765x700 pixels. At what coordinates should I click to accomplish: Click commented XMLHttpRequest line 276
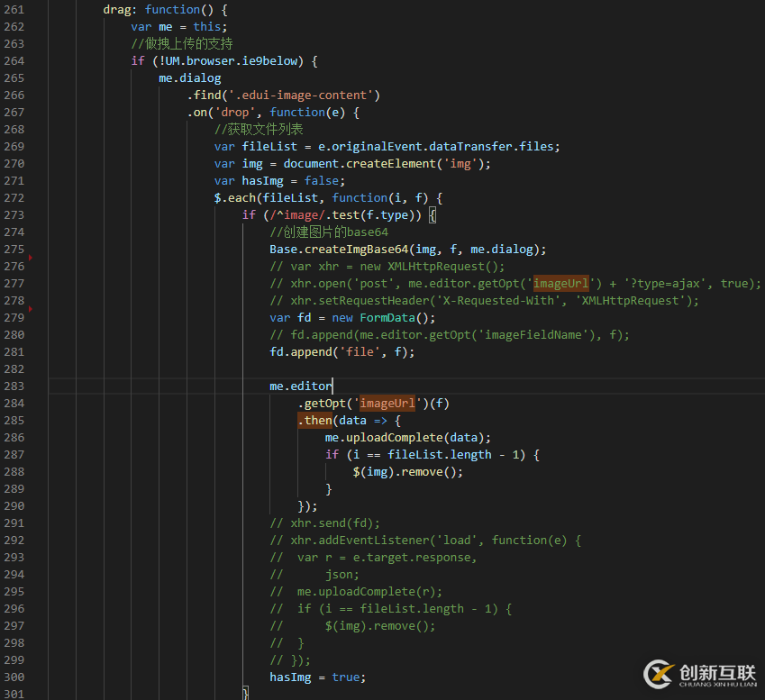(x=387, y=267)
